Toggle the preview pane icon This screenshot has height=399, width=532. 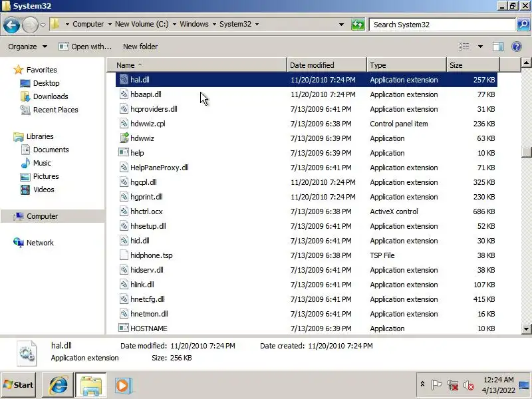(x=497, y=47)
